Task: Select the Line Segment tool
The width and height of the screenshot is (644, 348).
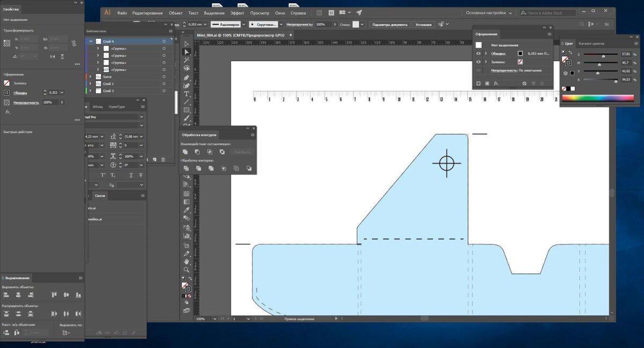Action: [186, 101]
